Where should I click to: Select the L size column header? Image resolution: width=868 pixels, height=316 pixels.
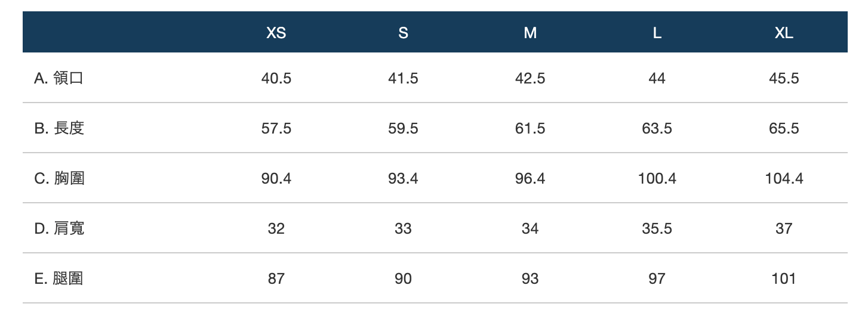coord(657,33)
